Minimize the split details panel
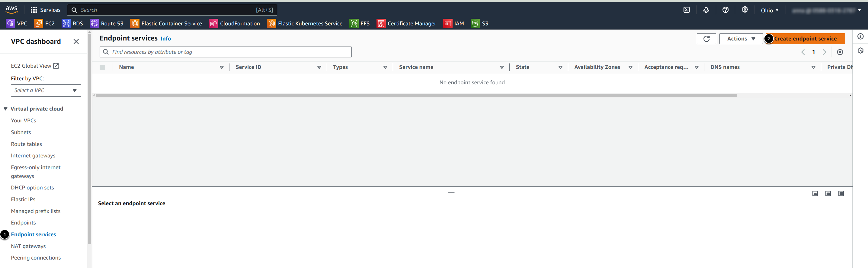The width and height of the screenshot is (868, 268). click(x=815, y=193)
